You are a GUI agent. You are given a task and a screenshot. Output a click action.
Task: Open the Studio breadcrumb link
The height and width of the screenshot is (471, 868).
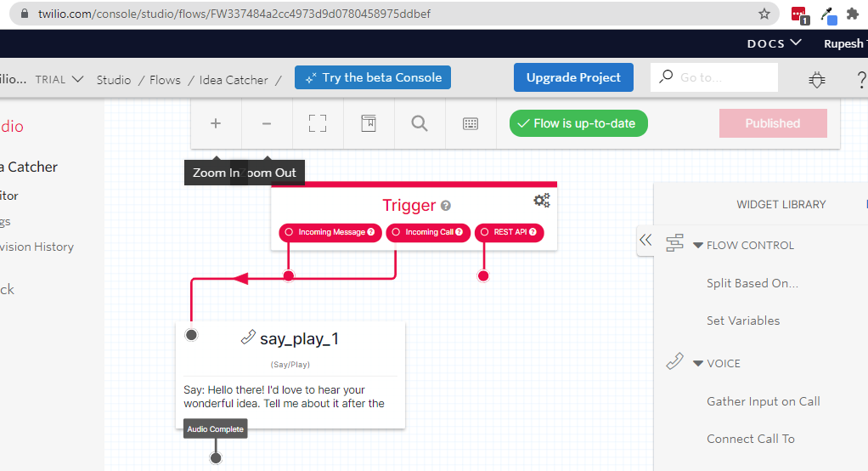pos(114,80)
